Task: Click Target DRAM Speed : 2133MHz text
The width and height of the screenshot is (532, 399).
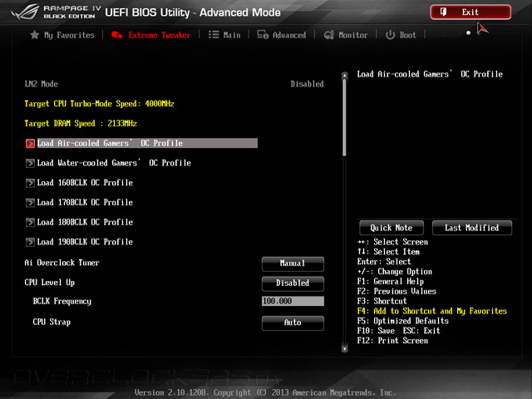Action: point(81,123)
